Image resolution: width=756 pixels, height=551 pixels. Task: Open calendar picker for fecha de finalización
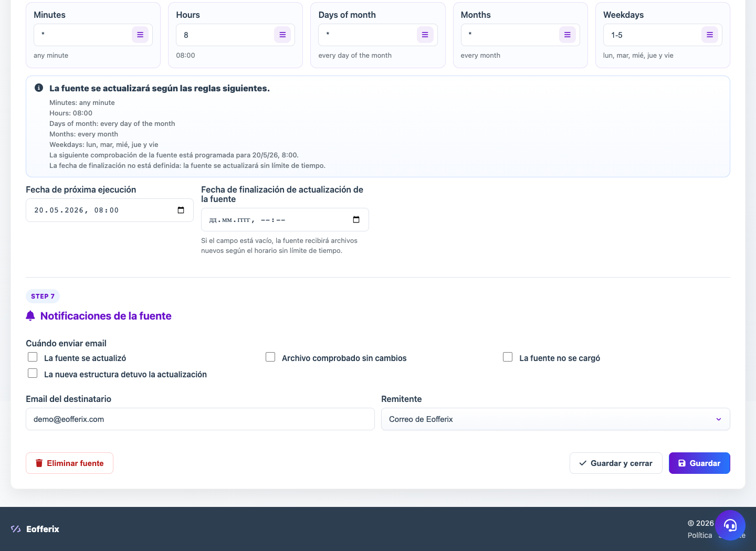click(356, 219)
